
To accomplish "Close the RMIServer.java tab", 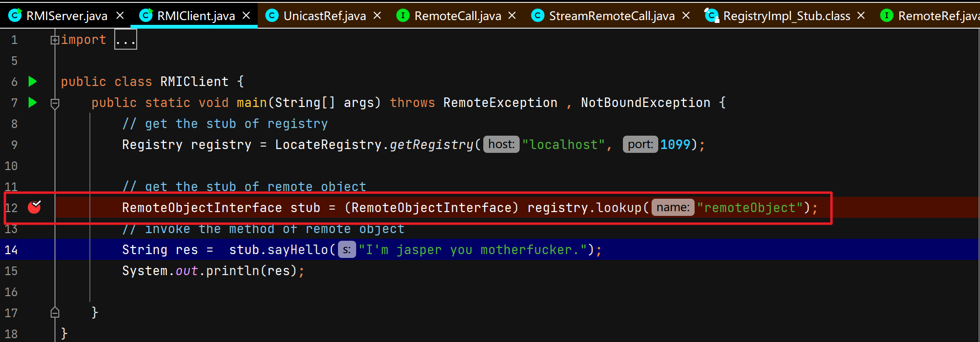I will point(120,16).
